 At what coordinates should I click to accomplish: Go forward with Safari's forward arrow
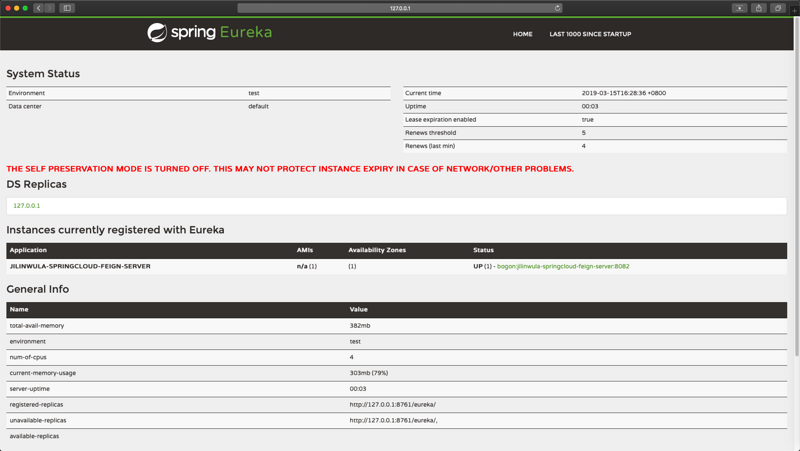(x=49, y=8)
